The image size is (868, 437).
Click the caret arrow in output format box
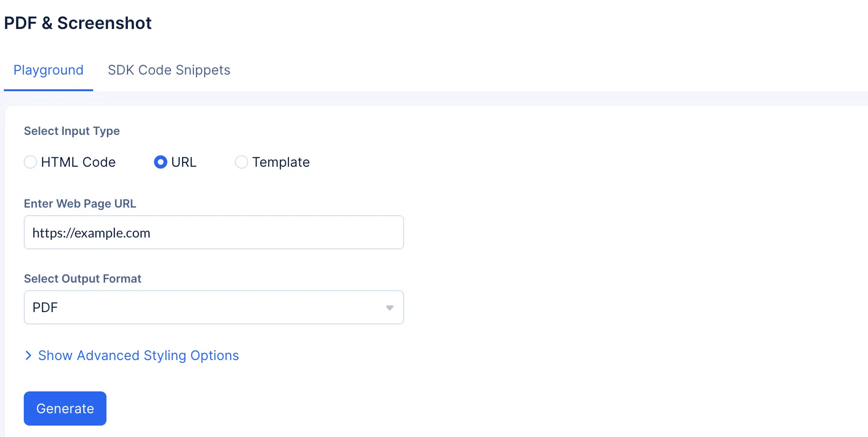390,308
